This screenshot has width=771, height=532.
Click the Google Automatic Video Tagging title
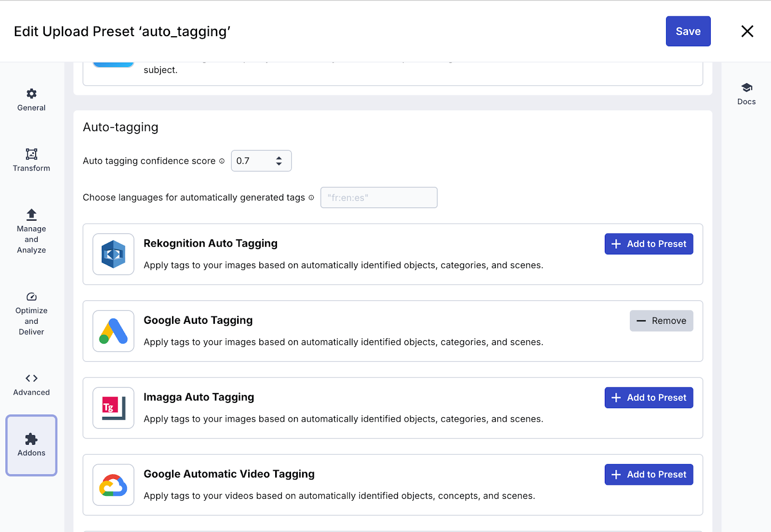[229, 474]
